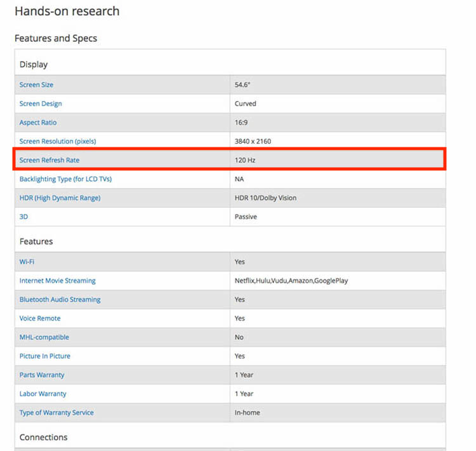This screenshot has width=476, height=451.
Task: Click the Screen Size spec link
Action: tap(36, 85)
